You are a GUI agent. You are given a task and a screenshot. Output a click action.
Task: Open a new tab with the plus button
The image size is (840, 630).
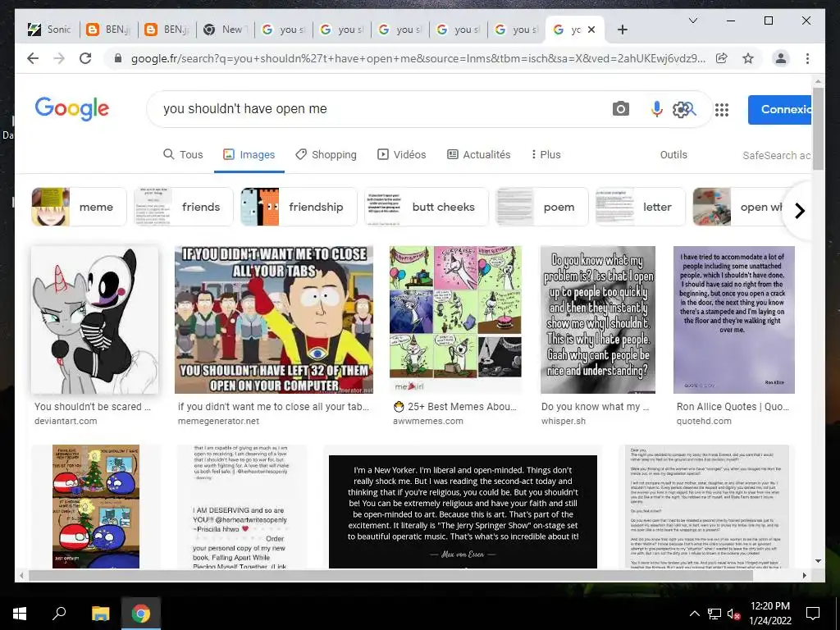click(x=622, y=30)
